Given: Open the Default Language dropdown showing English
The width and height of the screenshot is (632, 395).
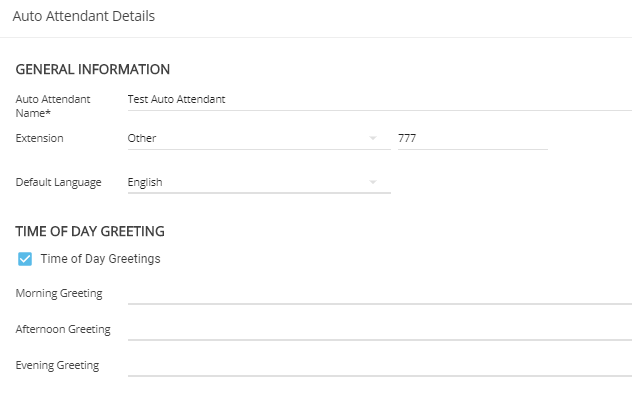Looking at the screenshot, I should [259, 182].
